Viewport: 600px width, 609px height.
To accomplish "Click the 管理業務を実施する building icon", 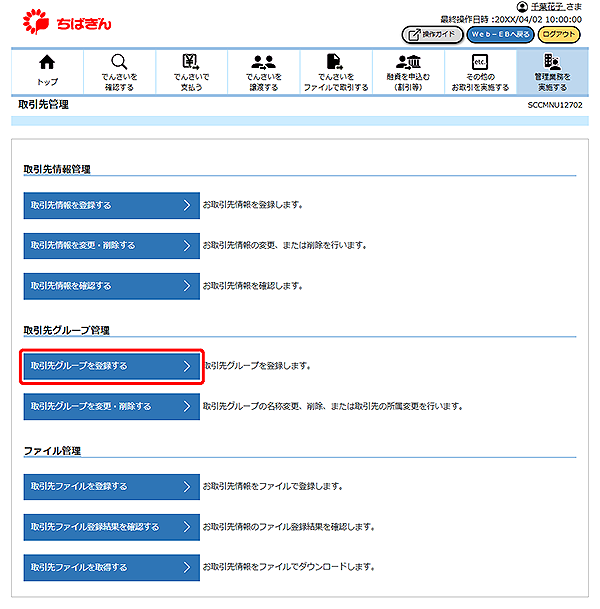I will tap(552, 61).
